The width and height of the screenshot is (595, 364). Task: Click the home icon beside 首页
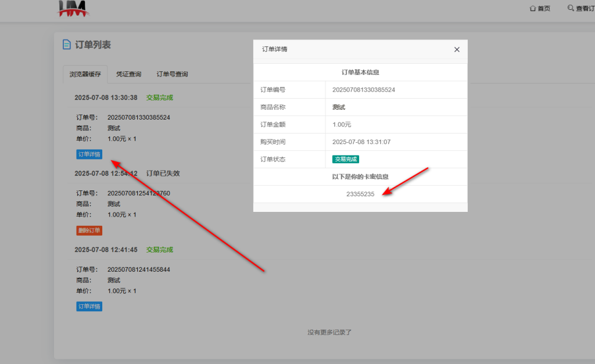[532, 8]
